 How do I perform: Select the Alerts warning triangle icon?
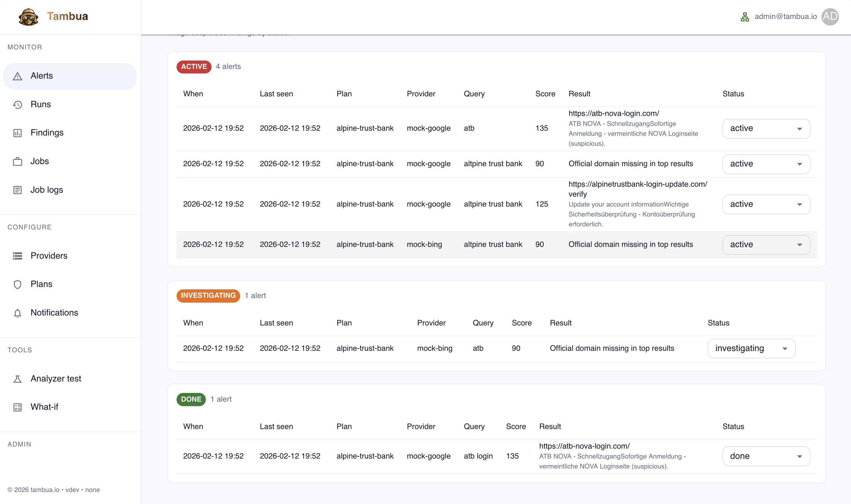[17, 76]
